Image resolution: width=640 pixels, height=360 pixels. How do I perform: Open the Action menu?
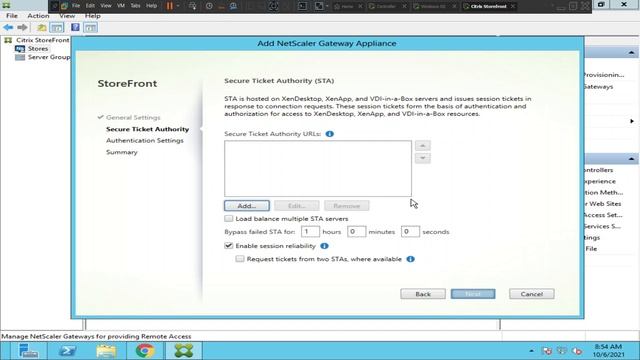(38, 16)
